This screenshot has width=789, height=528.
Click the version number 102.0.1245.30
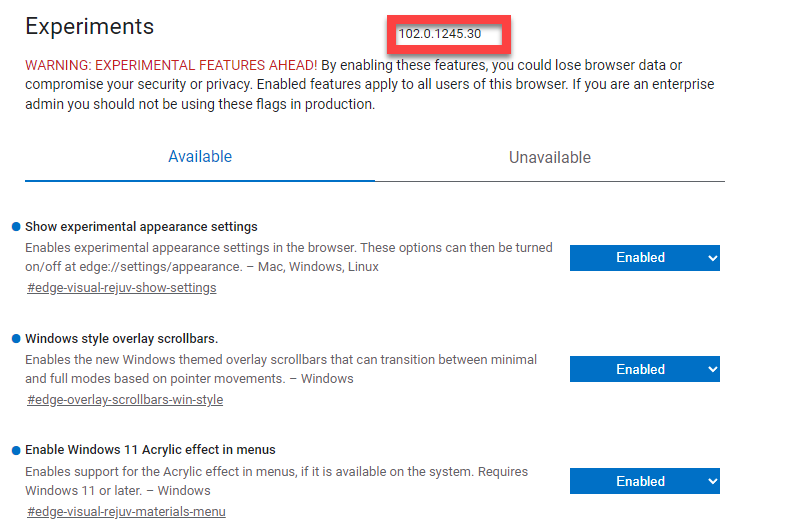point(440,34)
